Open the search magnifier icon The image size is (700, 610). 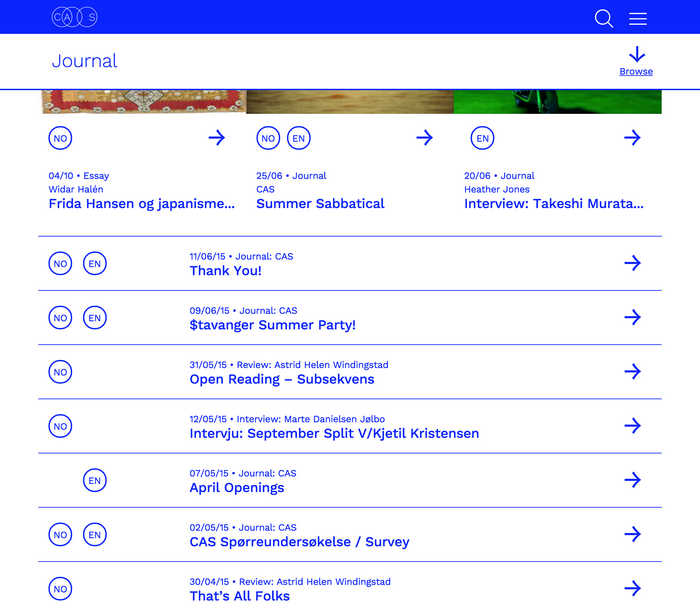point(604,18)
